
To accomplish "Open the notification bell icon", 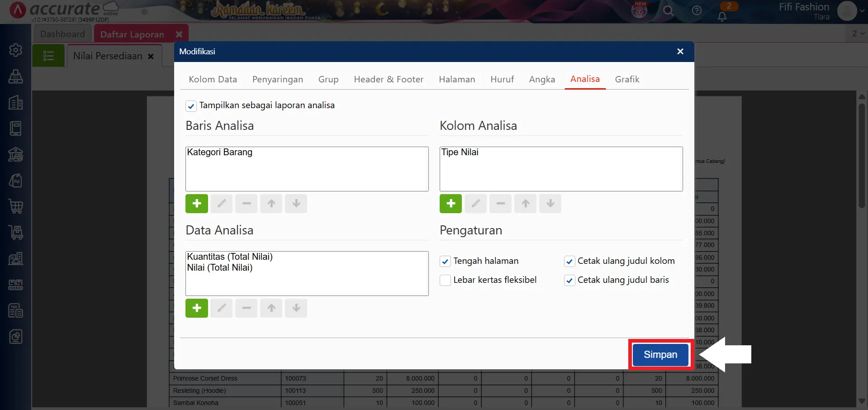I will [x=722, y=17].
